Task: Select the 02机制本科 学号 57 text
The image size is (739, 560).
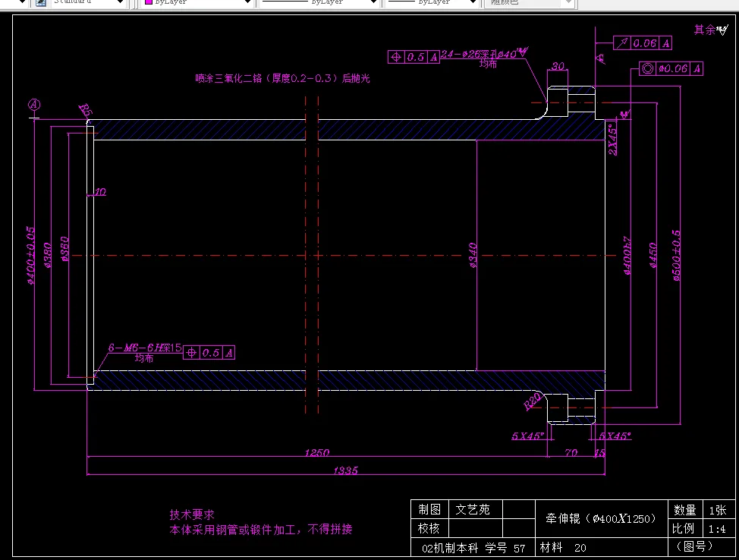Action: pyautogui.click(x=473, y=548)
